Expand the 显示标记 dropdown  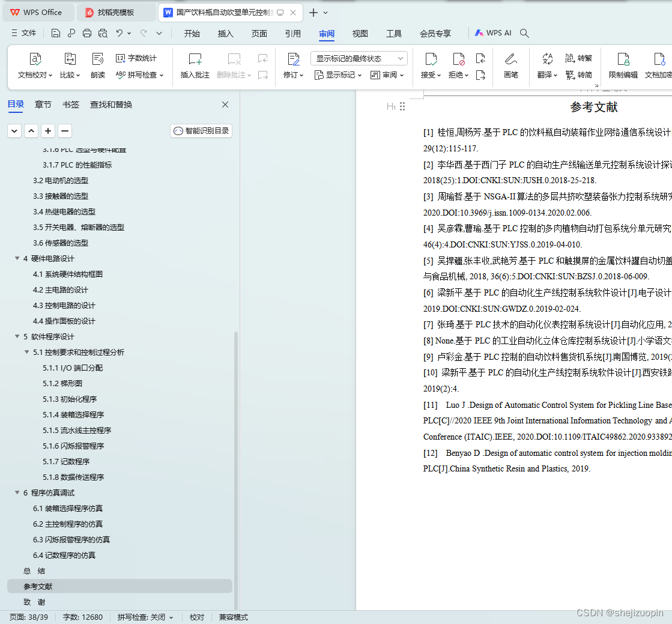[338, 75]
